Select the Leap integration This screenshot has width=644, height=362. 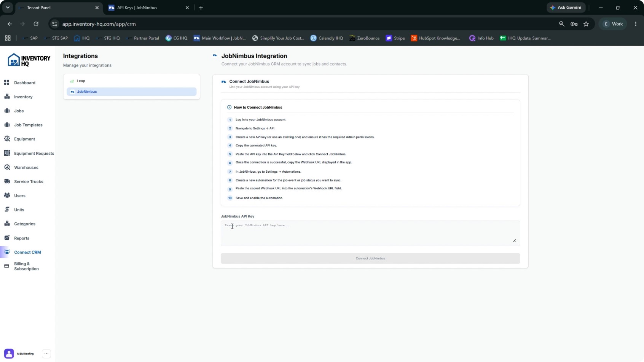[131, 81]
